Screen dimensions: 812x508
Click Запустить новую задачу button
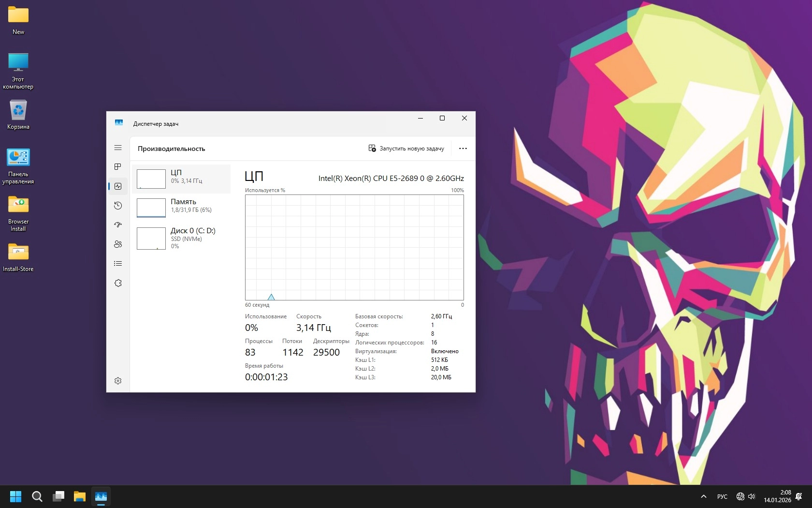pyautogui.click(x=406, y=149)
